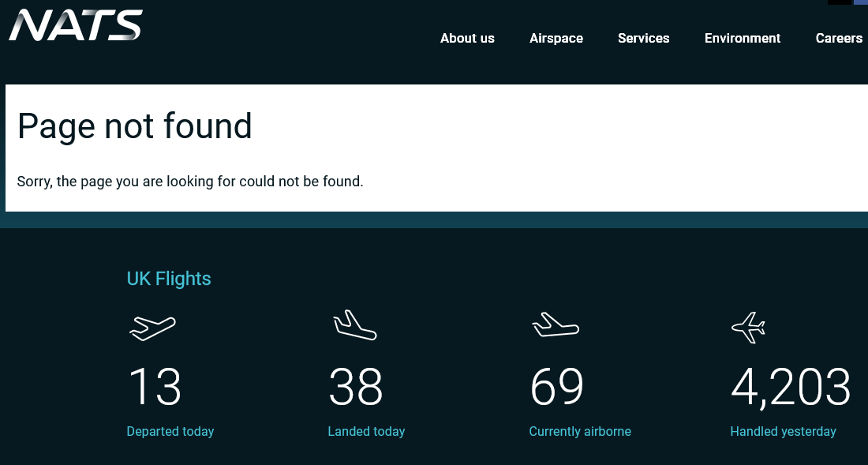Screen dimensions: 868x465
Task: Click the number 69 airborne count
Action: click(x=557, y=387)
